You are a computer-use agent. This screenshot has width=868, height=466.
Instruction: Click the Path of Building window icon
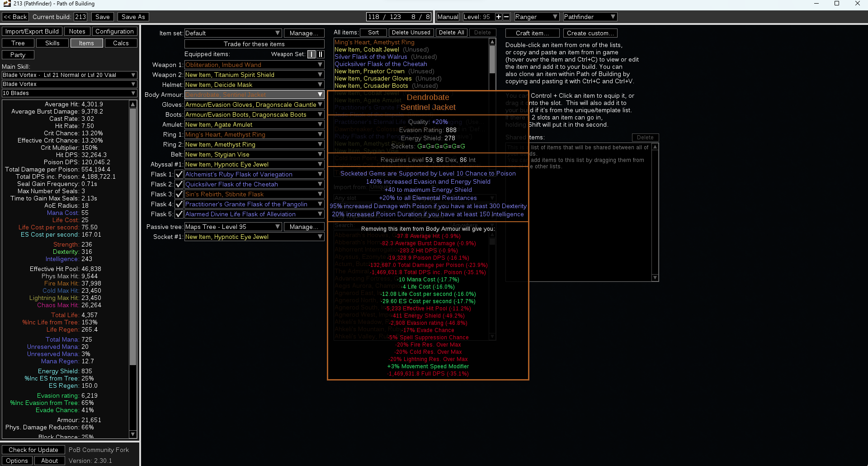(6, 4)
